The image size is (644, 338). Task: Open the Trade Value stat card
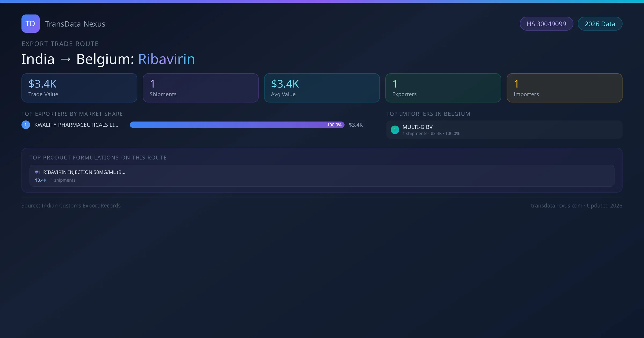[79, 88]
